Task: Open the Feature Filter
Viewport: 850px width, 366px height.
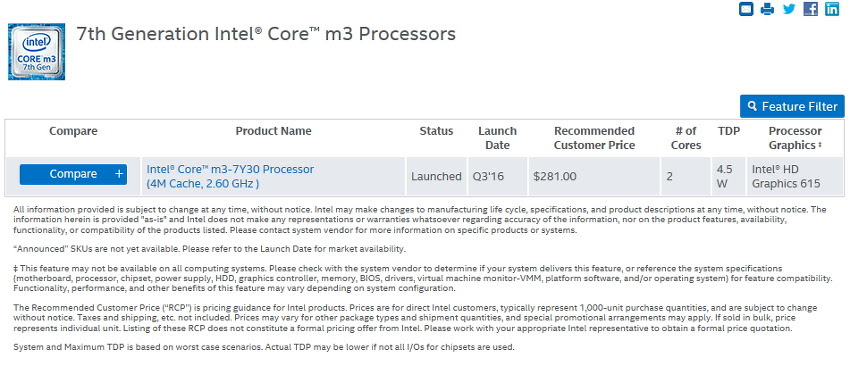Action: [792, 106]
